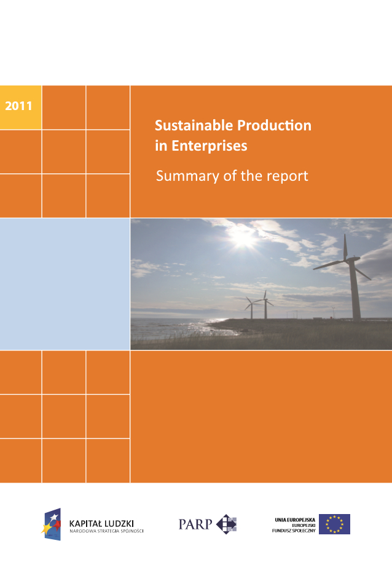Image resolution: width=392 pixels, height=570 pixels.
Task: Click 'FUNDUSZ SPOŁECZNY' text line
Action: 294,531
